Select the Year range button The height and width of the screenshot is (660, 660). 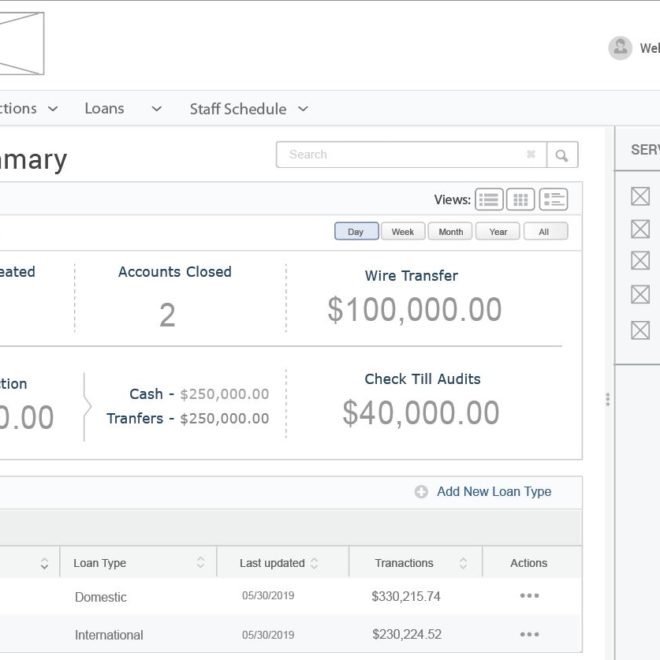pyautogui.click(x=498, y=232)
